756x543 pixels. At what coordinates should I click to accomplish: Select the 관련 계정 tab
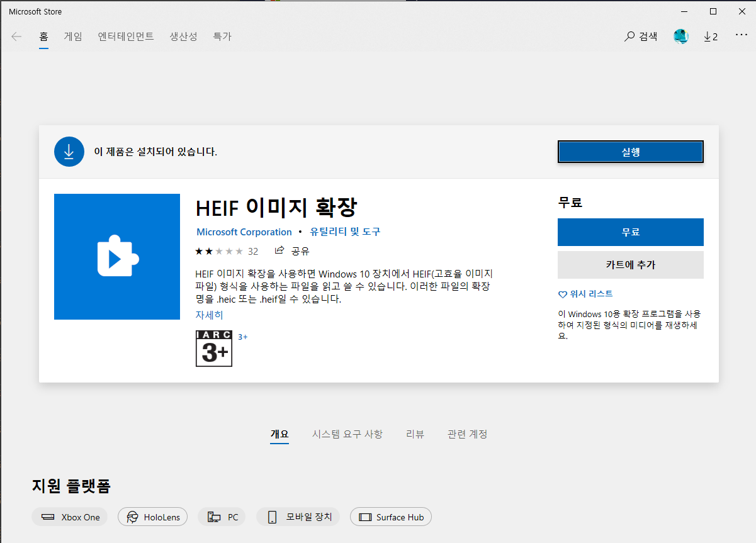click(x=467, y=434)
